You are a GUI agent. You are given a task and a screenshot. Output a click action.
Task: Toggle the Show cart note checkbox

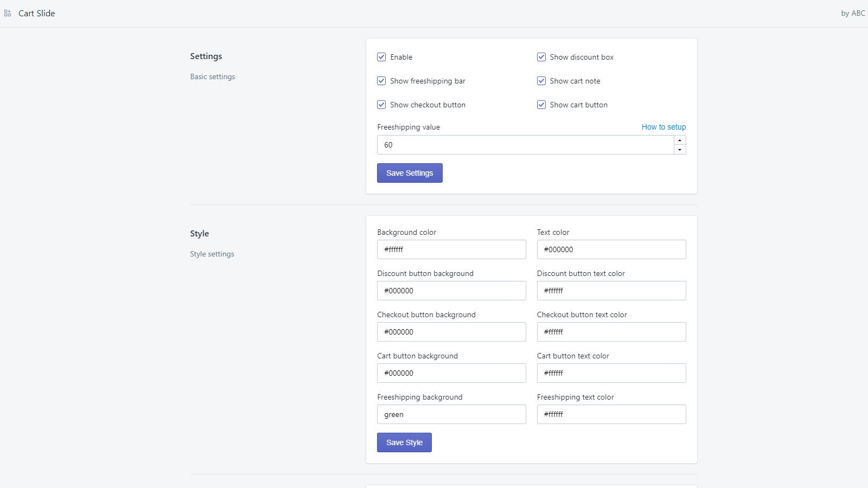coord(541,81)
